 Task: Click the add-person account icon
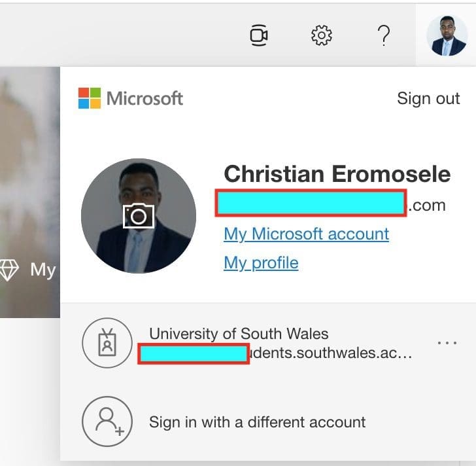(x=107, y=422)
